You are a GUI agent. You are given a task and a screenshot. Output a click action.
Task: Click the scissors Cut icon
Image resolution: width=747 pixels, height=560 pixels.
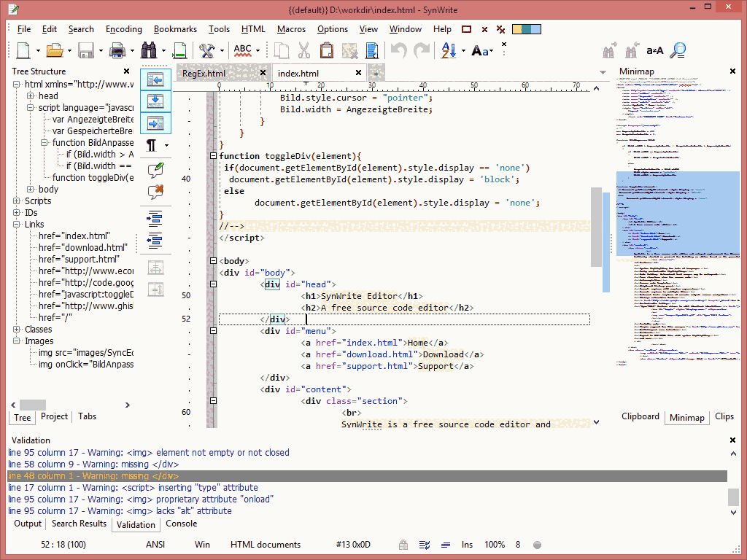point(303,50)
